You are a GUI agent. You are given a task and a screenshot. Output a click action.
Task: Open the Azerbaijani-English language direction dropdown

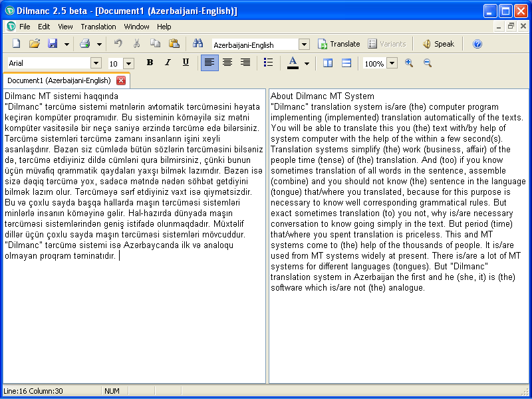pos(304,45)
